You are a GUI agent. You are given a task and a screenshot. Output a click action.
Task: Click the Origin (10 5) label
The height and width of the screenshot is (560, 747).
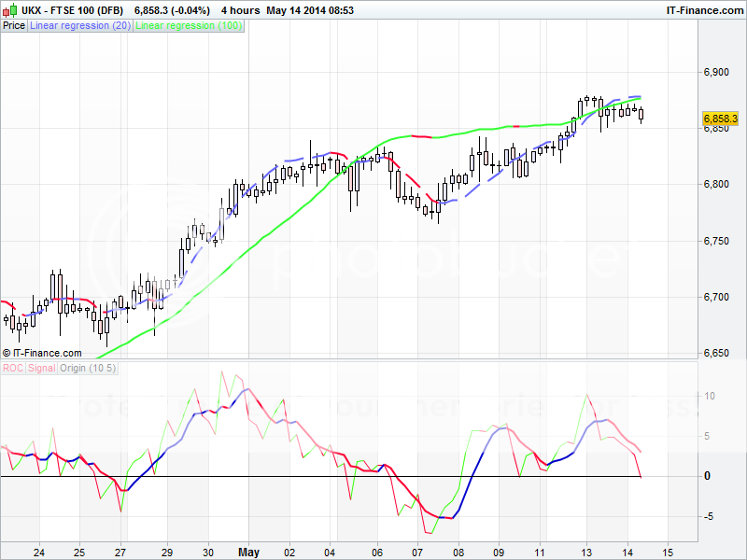pos(89,369)
